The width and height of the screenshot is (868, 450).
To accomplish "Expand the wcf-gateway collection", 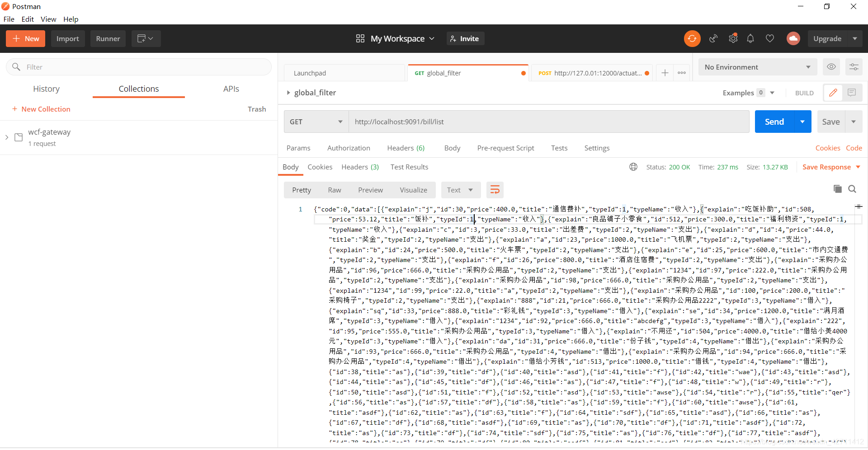I will [7, 137].
